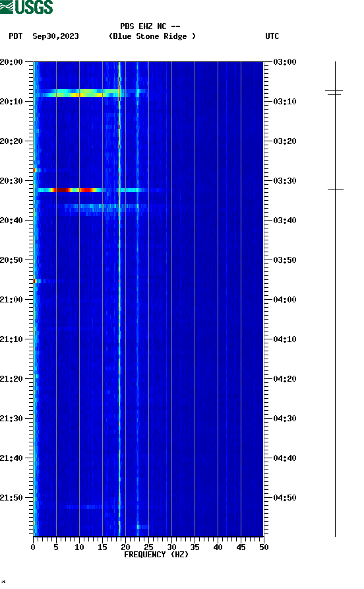Click the Sep30,2023 date label
Viewport: 364px width, 589px height.
pyautogui.click(x=55, y=36)
